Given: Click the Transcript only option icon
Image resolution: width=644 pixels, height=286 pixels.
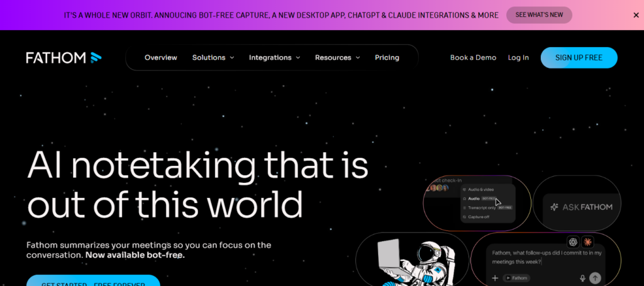Looking at the screenshot, I should (465, 207).
